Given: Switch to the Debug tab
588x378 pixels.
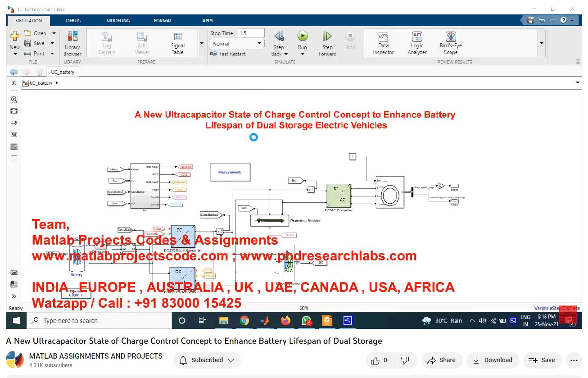Looking at the screenshot, I should coord(73,20).
